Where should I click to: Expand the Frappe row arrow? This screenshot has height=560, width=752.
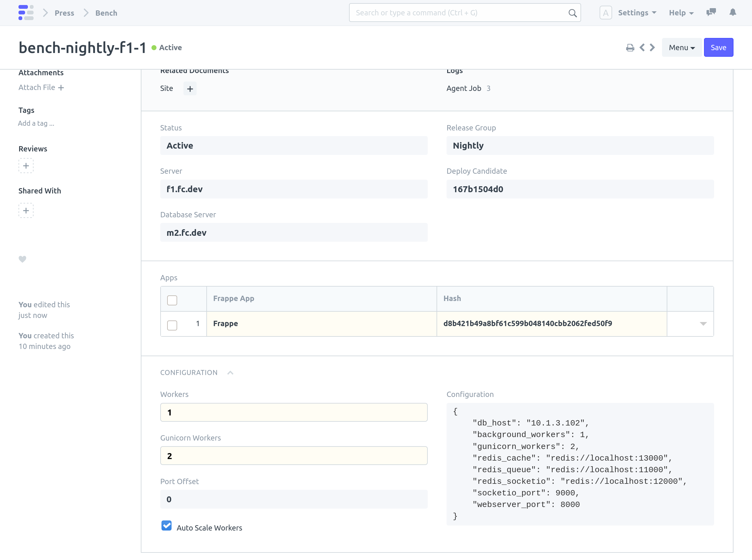coord(703,324)
